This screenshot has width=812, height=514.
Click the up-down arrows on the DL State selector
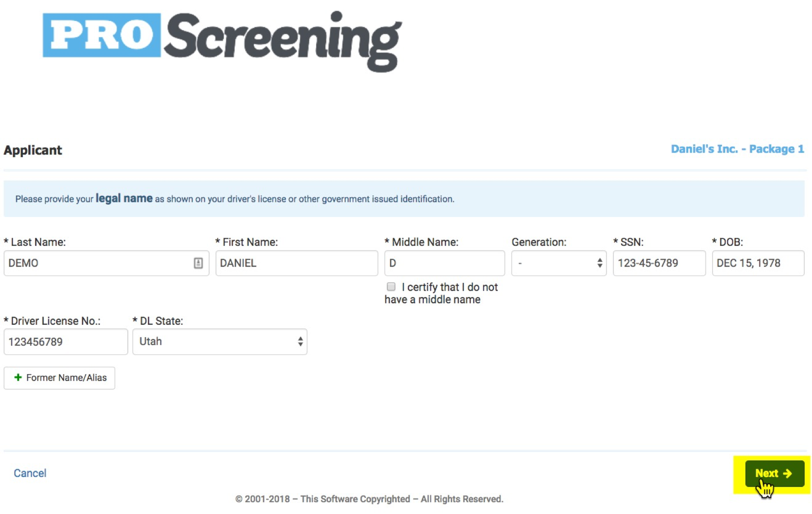[x=300, y=342]
